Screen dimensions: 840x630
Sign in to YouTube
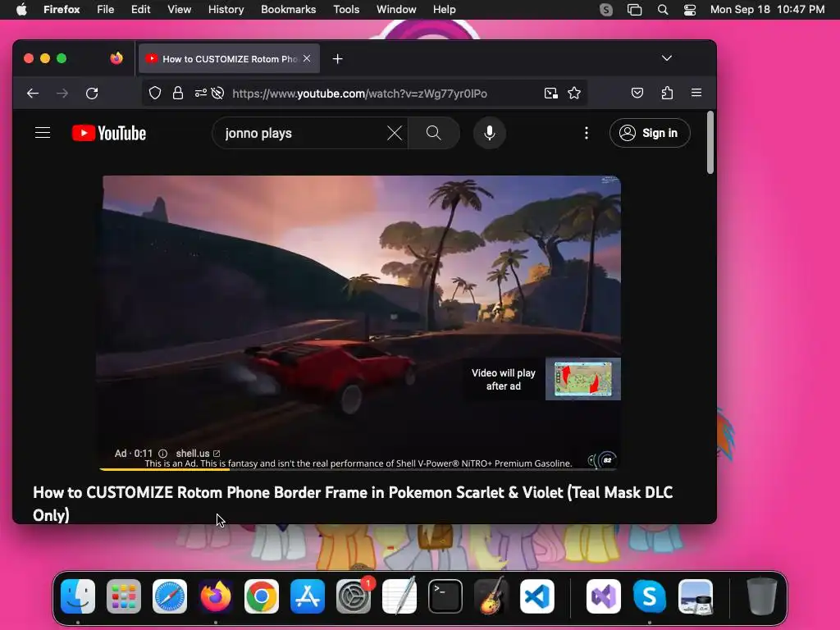tap(650, 133)
